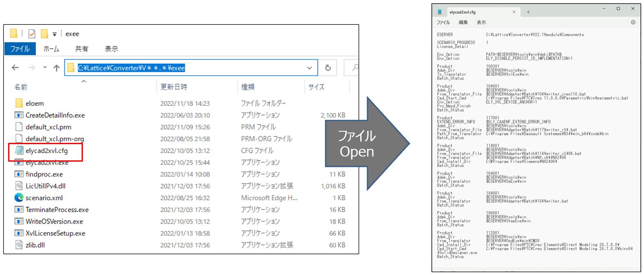Click the 'PRM ファイル' type cell
Screen dimensions: 644x275
pyautogui.click(x=259, y=127)
